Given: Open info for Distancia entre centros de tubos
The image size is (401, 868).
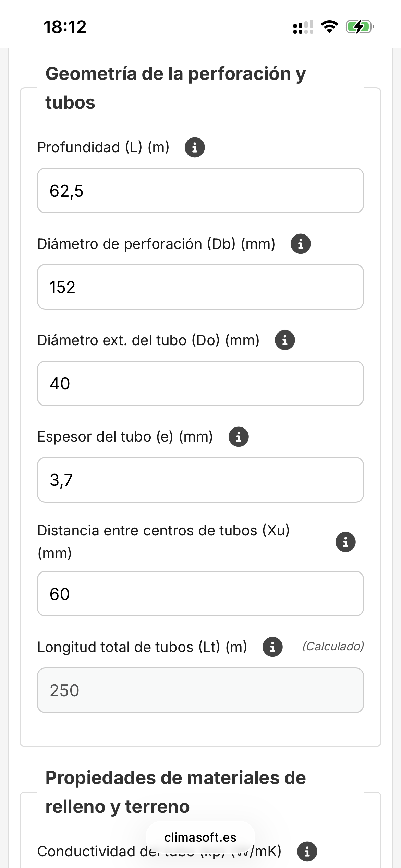Looking at the screenshot, I should (x=345, y=542).
